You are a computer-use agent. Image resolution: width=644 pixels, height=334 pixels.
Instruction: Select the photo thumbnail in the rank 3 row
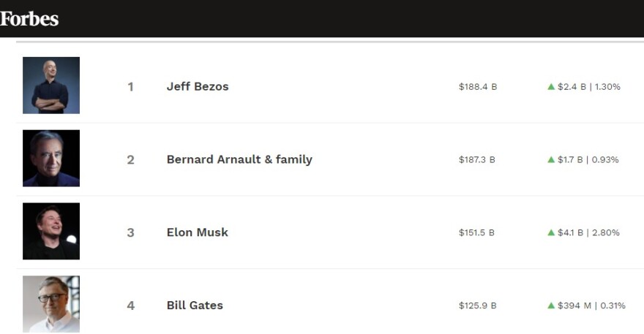click(51, 232)
